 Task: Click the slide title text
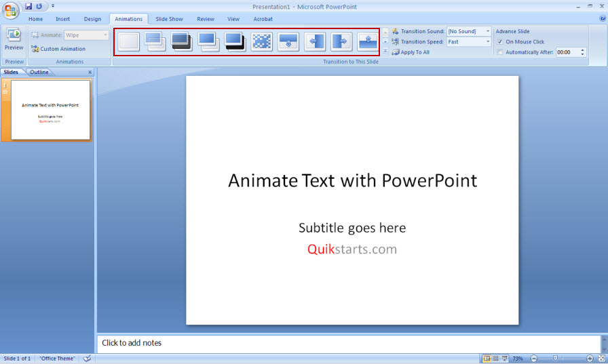(x=352, y=180)
